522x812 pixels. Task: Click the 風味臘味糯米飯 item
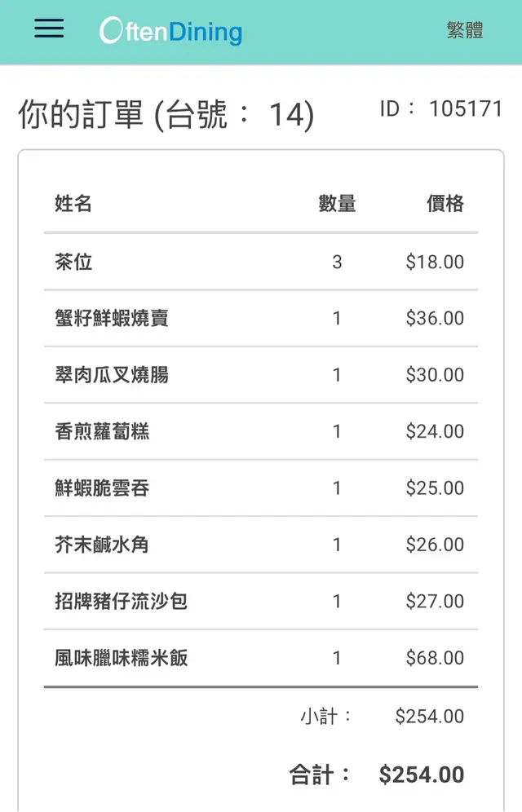pos(122,658)
